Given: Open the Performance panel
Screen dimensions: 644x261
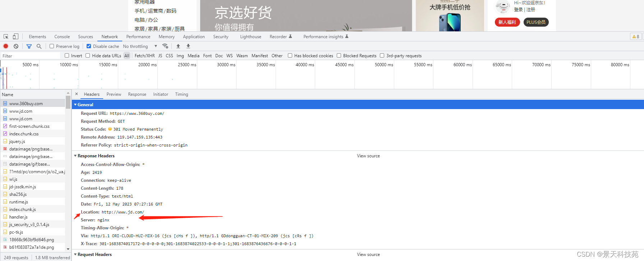Looking at the screenshot, I should tap(138, 37).
